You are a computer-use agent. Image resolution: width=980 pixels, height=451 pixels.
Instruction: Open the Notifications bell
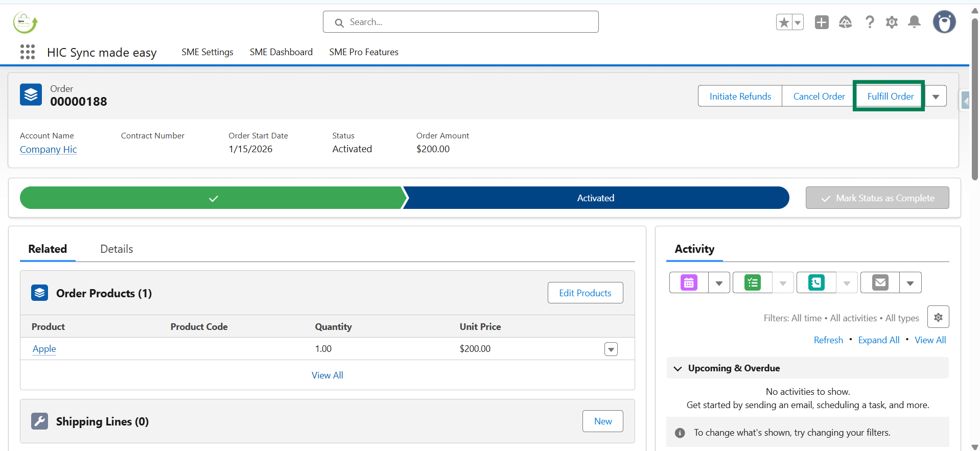(914, 22)
